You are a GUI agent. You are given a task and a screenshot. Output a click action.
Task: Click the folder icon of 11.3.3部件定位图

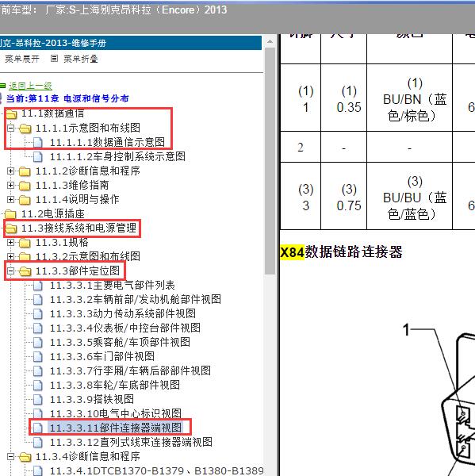tap(25, 271)
